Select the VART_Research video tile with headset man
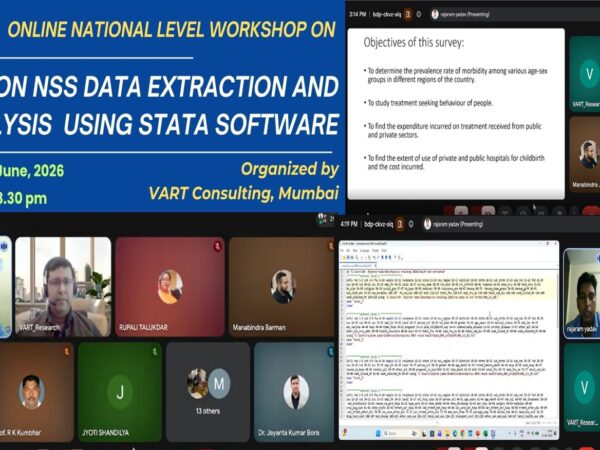This screenshot has width=600, height=450. click(x=63, y=287)
